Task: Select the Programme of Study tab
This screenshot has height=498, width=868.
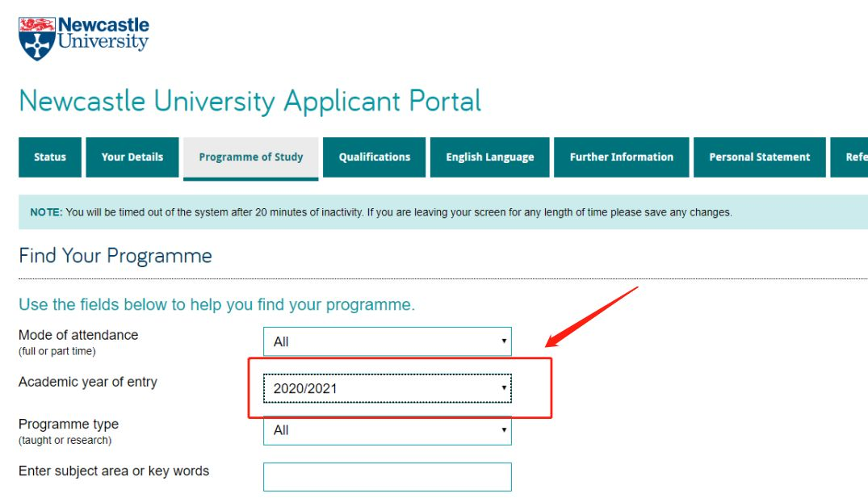Action: tap(251, 158)
